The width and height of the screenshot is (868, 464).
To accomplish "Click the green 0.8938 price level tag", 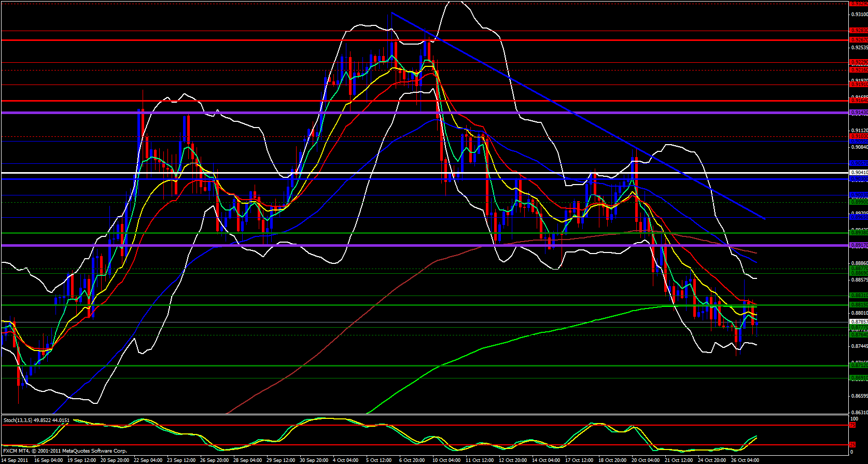I will [858, 233].
